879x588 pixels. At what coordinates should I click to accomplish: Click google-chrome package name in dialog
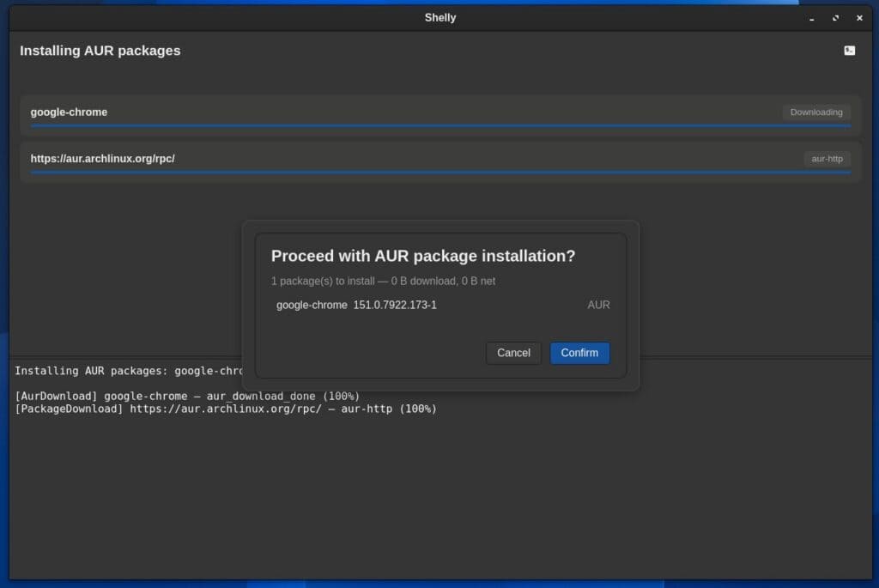312,305
